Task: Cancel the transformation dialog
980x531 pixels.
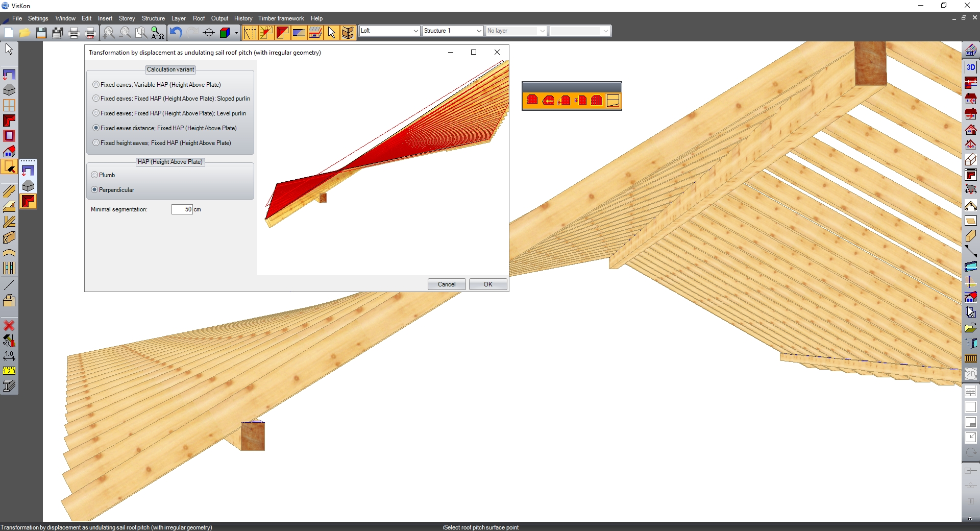Action: [x=447, y=284]
